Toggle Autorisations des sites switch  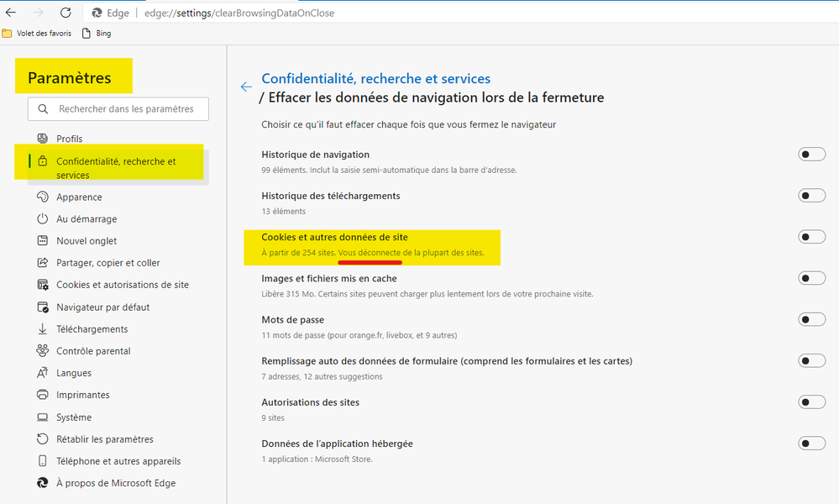click(811, 402)
